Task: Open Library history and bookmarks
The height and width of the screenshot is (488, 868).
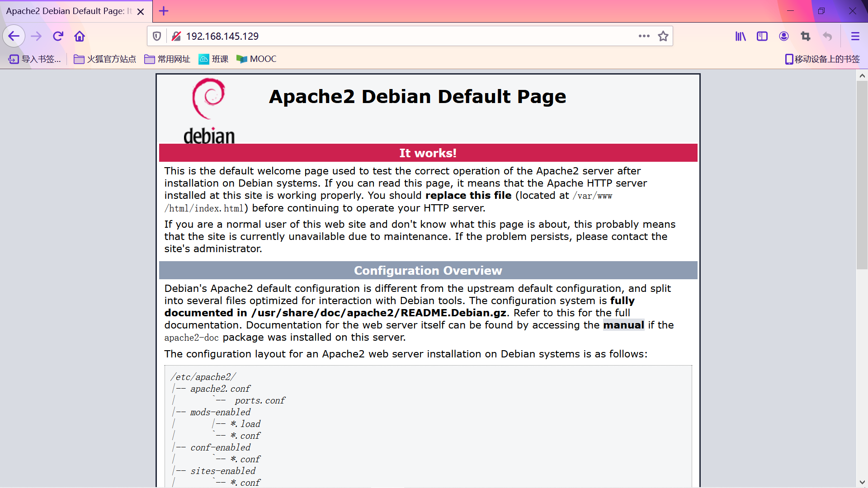Action: 741,36
